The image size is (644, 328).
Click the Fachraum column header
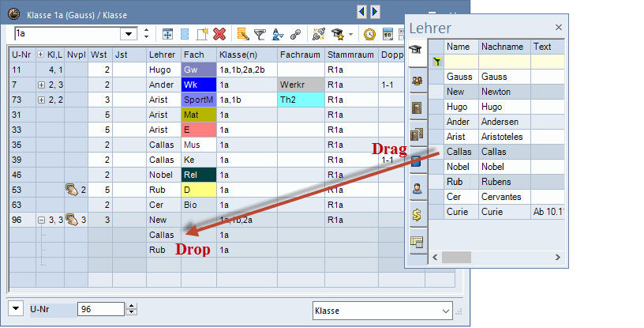coord(301,55)
